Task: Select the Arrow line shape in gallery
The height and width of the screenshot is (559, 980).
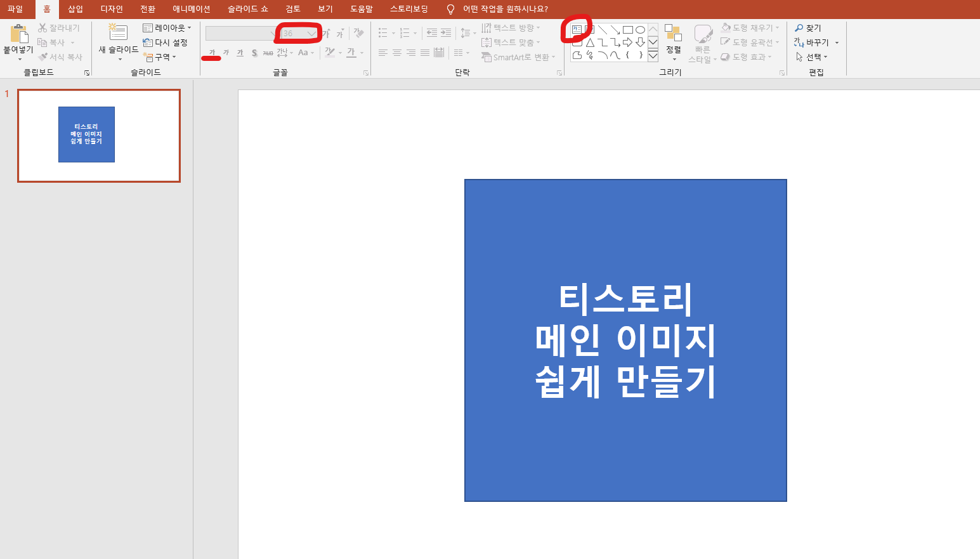Action: point(615,30)
